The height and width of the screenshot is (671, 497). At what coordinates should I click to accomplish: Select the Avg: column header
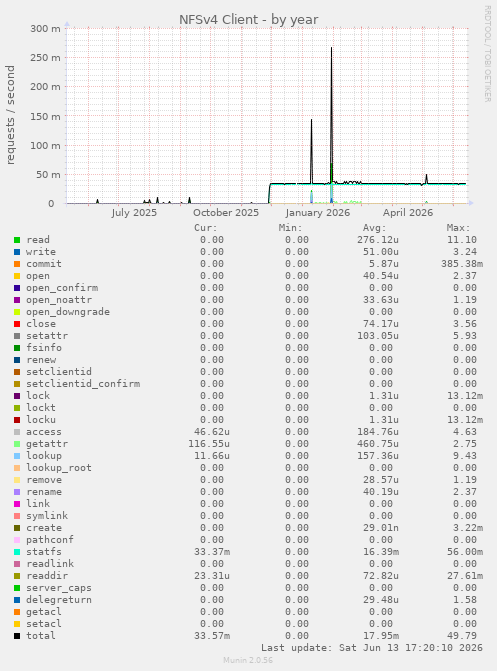click(x=375, y=228)
